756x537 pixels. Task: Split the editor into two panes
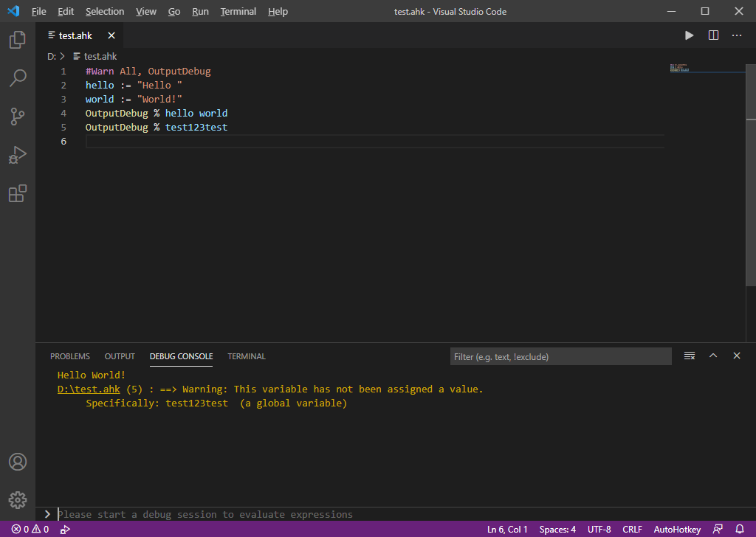click(x=712, y=35)
